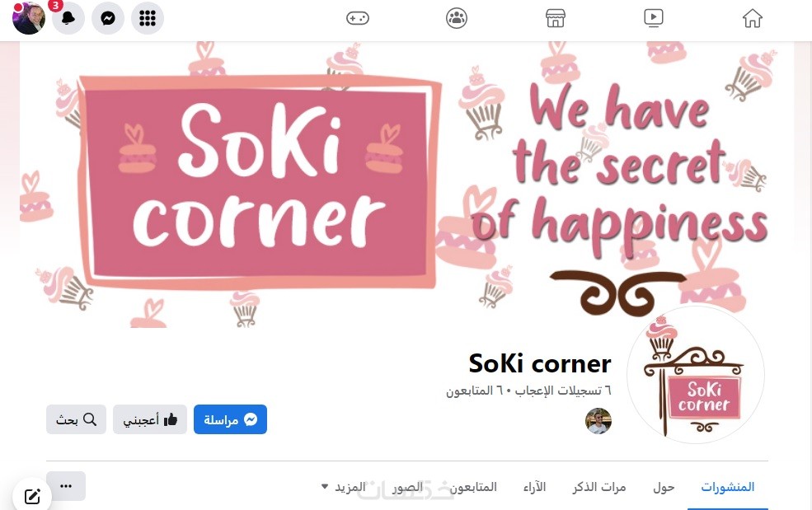812x510 pixels.
Task: Open the المتابعون followers tab
Action: [473, 487]
